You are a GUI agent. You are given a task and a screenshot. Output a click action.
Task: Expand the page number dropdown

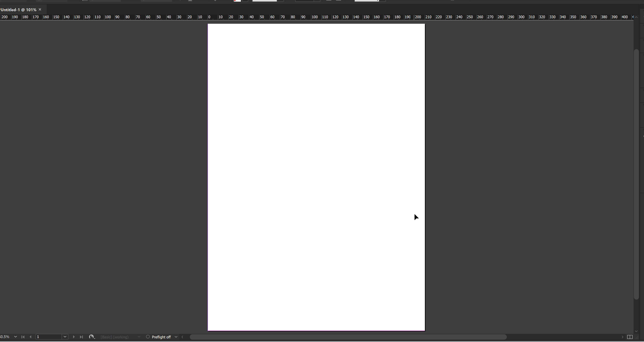65,337
